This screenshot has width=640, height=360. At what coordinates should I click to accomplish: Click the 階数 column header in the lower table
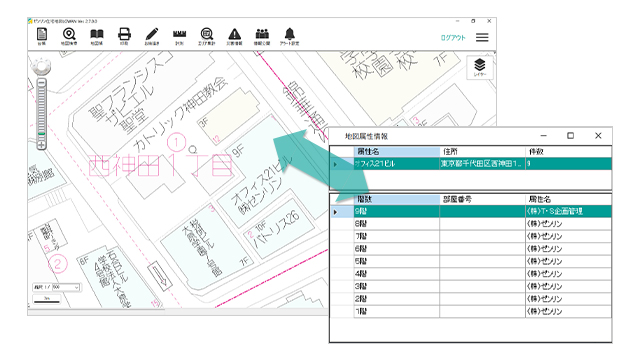(x=397, y=199)
